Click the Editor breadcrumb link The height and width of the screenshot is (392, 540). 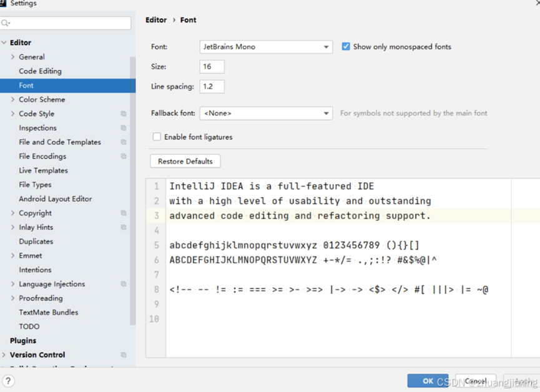(x=156, y=20)
